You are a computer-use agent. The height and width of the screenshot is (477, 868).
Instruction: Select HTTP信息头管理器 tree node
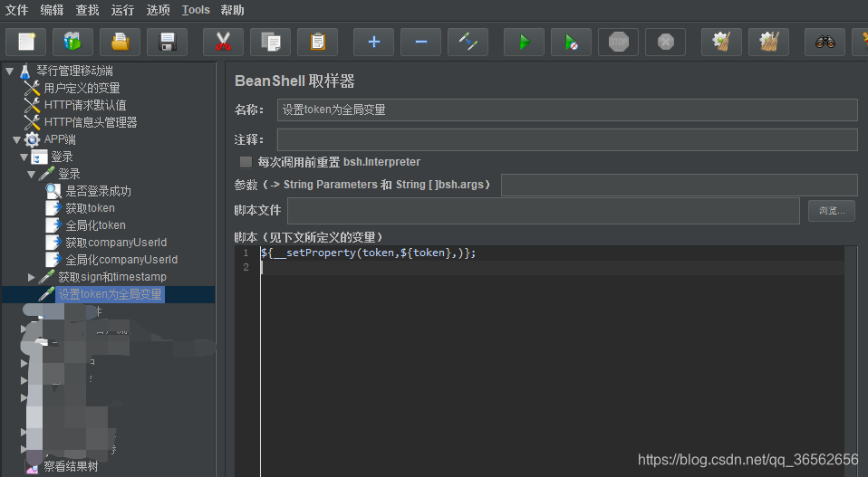click(x=91, y=122)
